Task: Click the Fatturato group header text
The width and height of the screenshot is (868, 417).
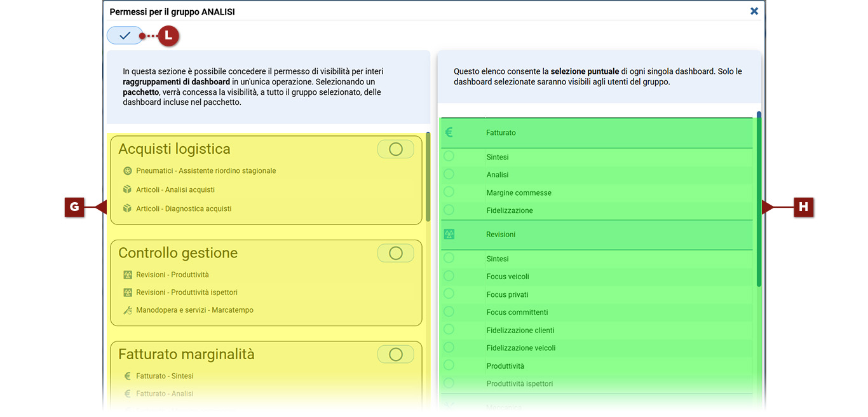Action: coord(501,133)
